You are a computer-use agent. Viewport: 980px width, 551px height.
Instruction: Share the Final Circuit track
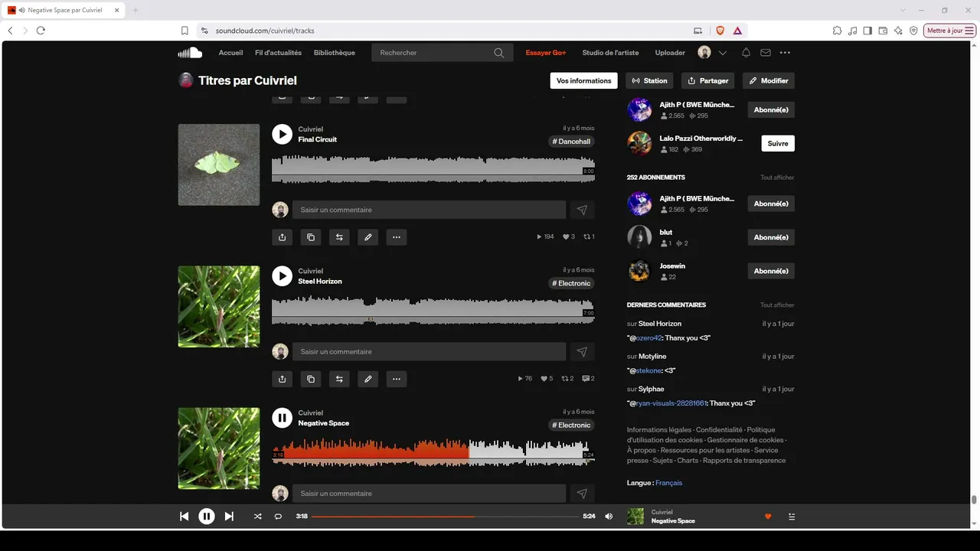pos(283,237)
